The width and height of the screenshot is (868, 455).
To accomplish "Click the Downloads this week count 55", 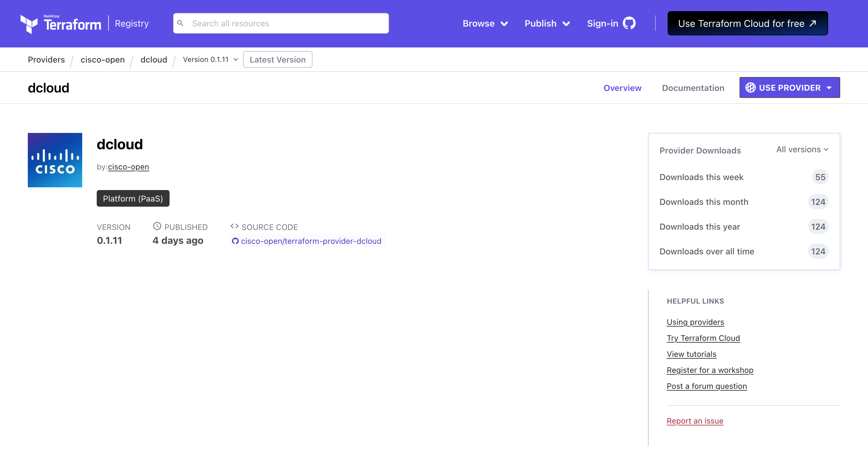I will coord(820,177).
